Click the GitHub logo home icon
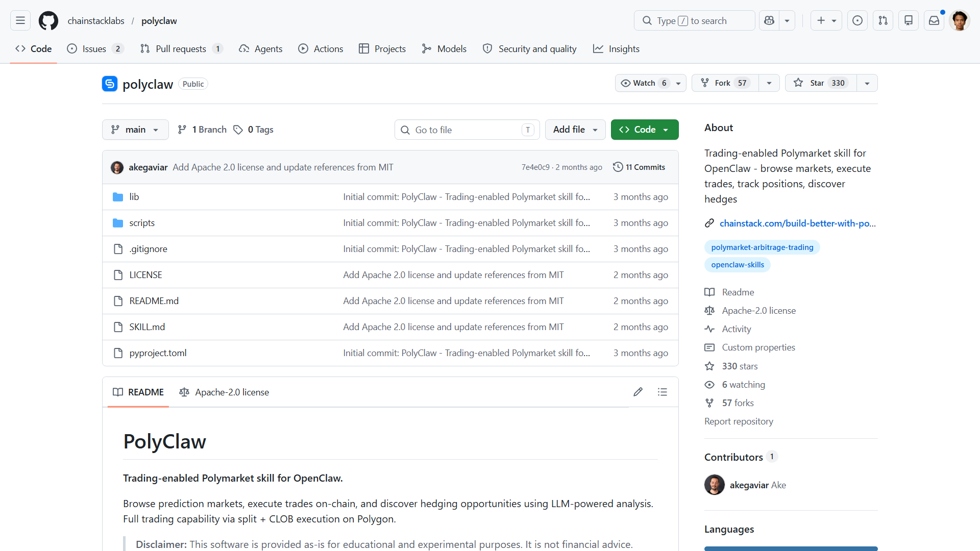The width and height of the screenshot is (980, 551). pos(48,20)
